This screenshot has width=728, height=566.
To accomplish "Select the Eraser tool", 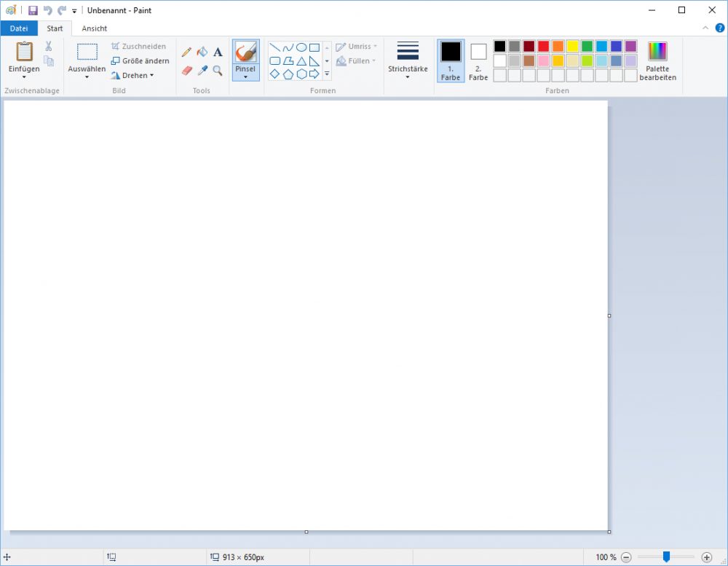I will (186, 71).
